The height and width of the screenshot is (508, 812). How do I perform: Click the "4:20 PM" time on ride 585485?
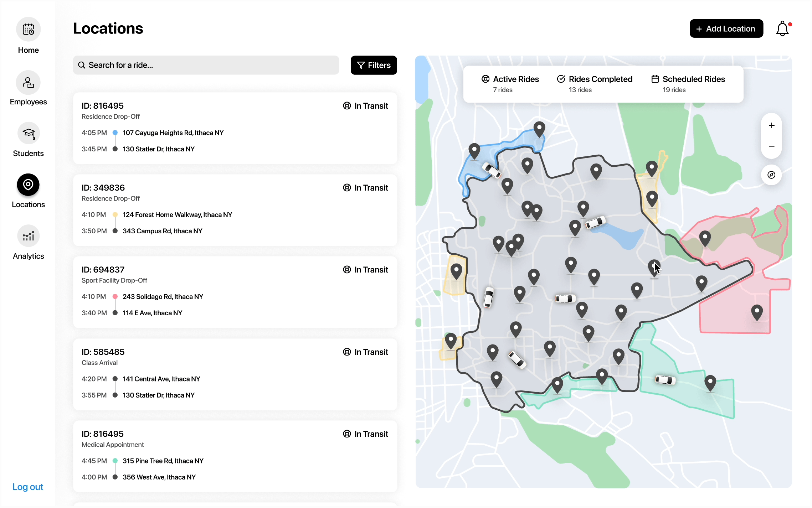[94, 379]
